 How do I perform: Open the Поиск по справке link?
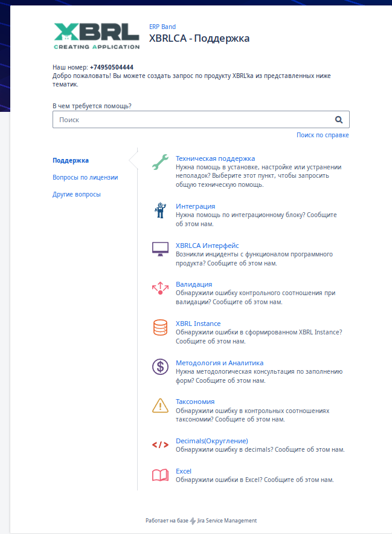pyautogui.click(x=323, y=135)
